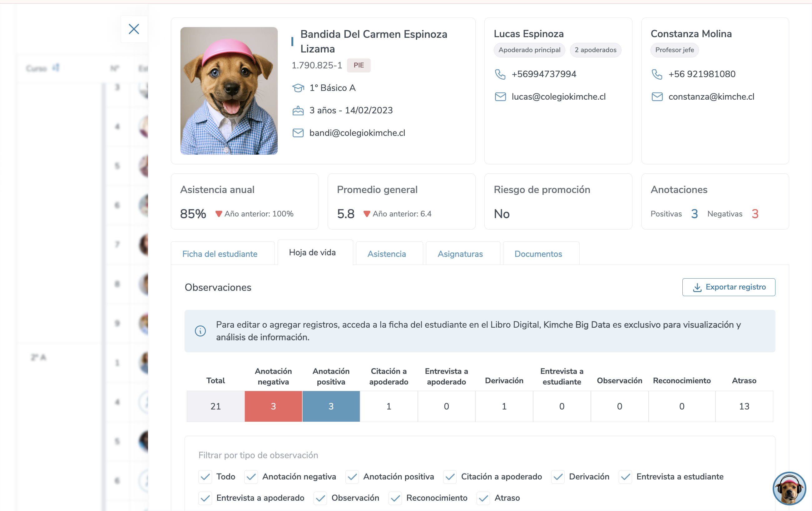Screen dimensions: 812x511
Task: Click the red Anotación negativa count cell
Action: [273, 406]
